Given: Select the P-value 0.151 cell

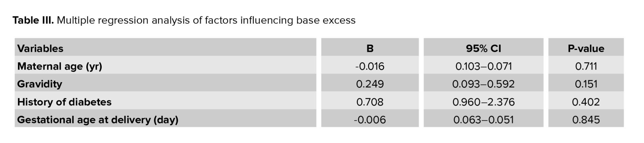Looking at the screenshot, I should (x=586, y=84).
